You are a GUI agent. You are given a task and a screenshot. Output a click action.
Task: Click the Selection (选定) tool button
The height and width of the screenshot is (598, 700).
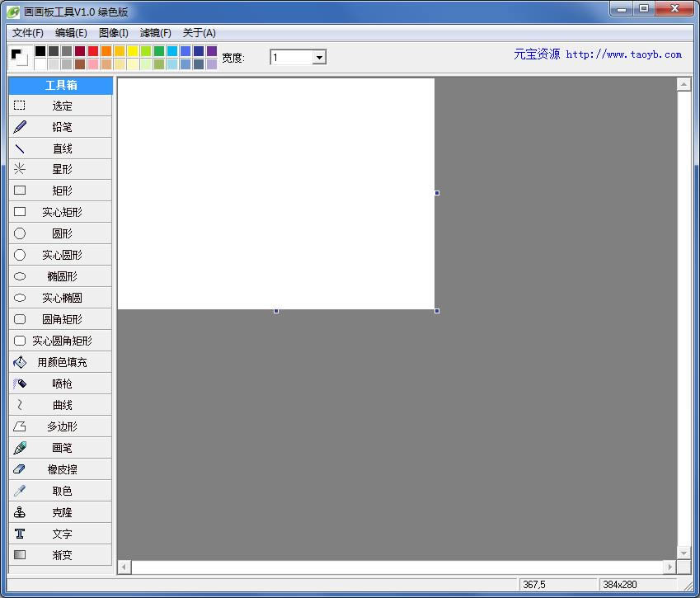[x=61, y=106]
